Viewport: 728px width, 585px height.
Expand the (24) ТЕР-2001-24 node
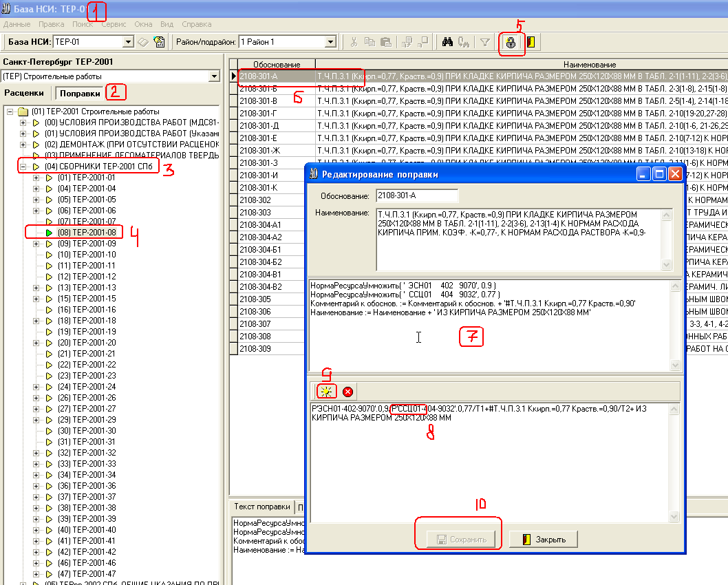tap(36, 387)
